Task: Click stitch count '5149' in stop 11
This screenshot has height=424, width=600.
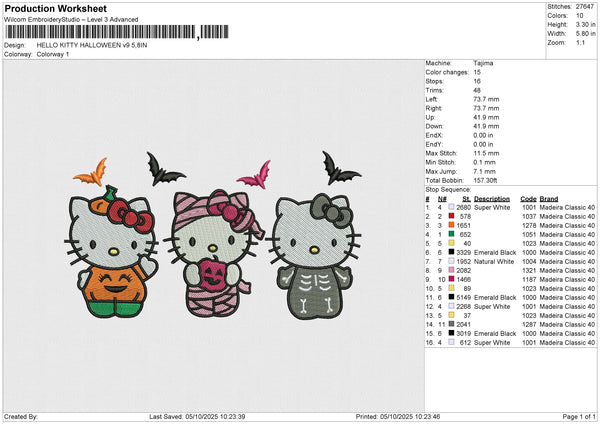Action: click(x=463, y=297)
